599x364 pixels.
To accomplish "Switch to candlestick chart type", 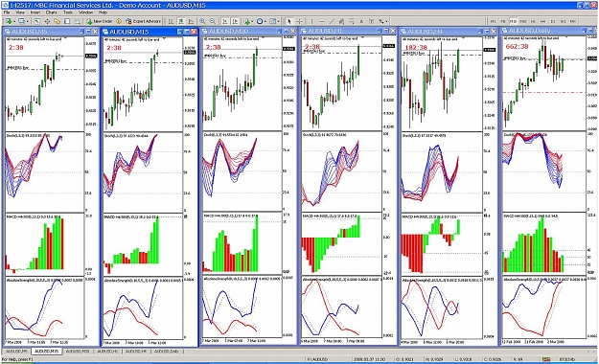I will (181, 21).
